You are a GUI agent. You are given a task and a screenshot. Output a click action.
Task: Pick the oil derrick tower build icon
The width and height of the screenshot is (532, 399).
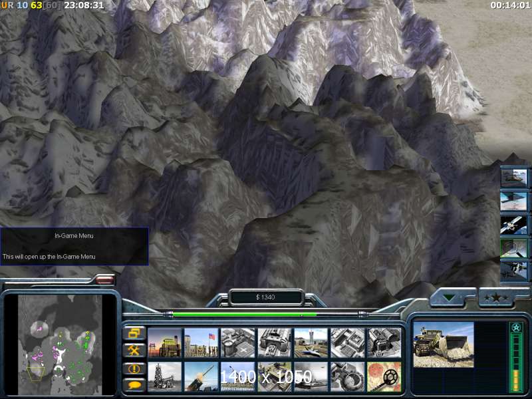tap(164, 376)
